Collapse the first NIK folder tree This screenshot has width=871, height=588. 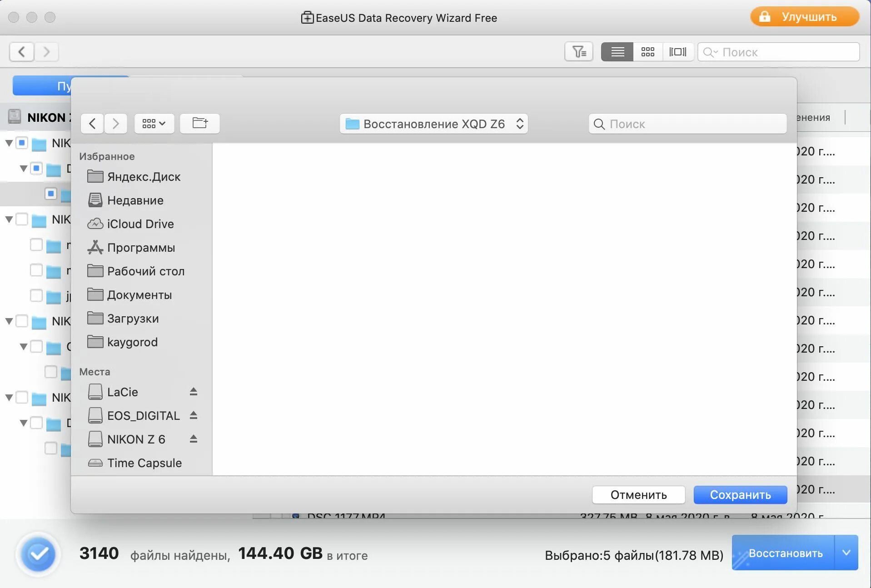pyautogui.click(x=9, y=143)
